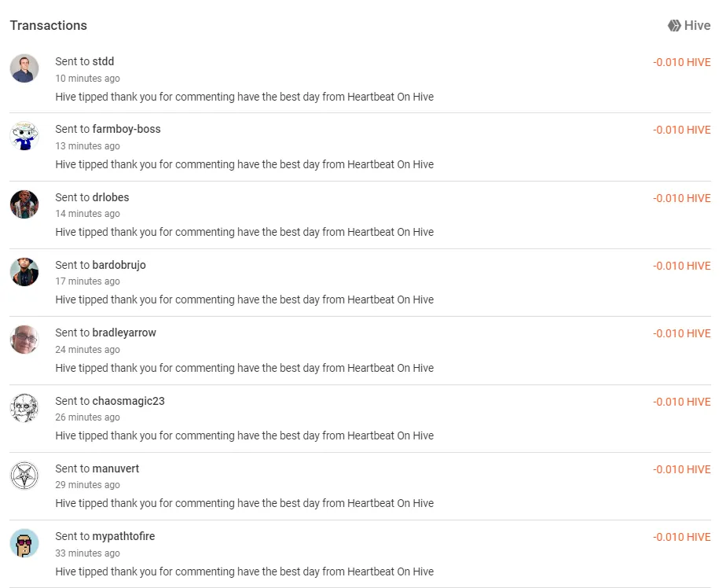Click chaosmagic23 skull avatar
Screen dimensions: 726x588
pos(24,408)
